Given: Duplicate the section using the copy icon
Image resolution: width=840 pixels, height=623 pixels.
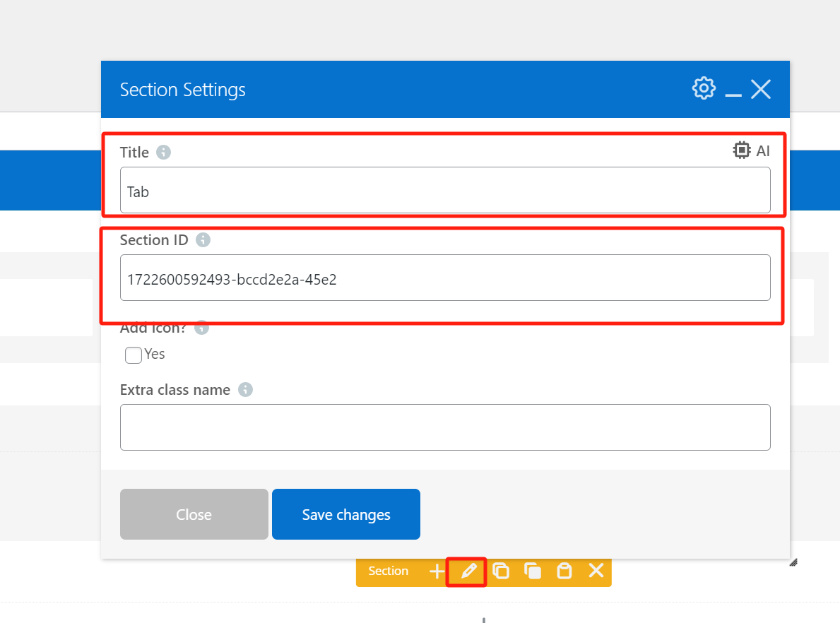Looking at the screenshot, I should [501, 571].
